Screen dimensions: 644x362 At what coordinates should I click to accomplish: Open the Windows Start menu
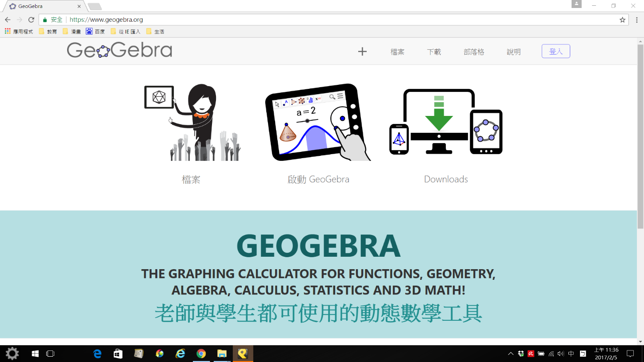[x=35, y=354]
